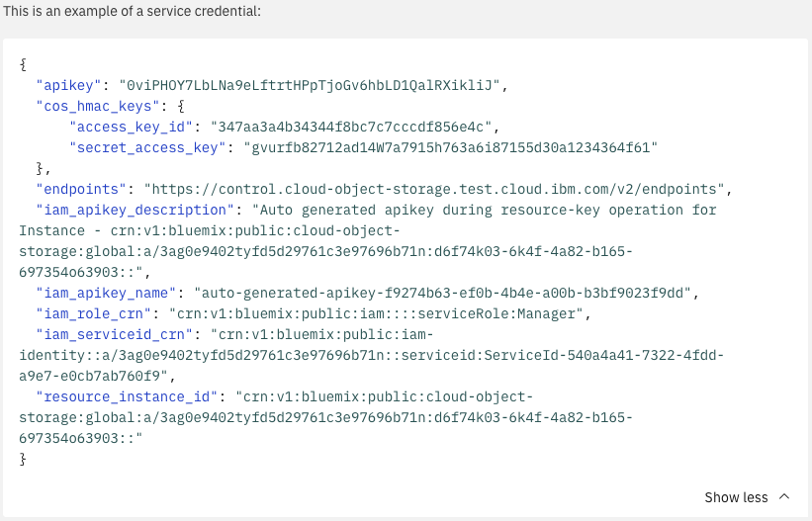812x521 pixels.
Task: Click the "iam_role_crn" key name
Action: [93, 313]
